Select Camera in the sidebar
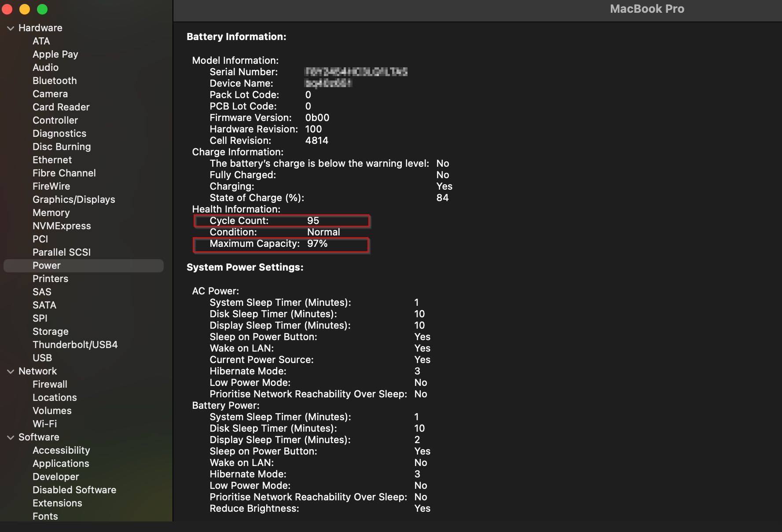Image resolution: width=782 pixels, height=532 pixels. tap(50, 94)
